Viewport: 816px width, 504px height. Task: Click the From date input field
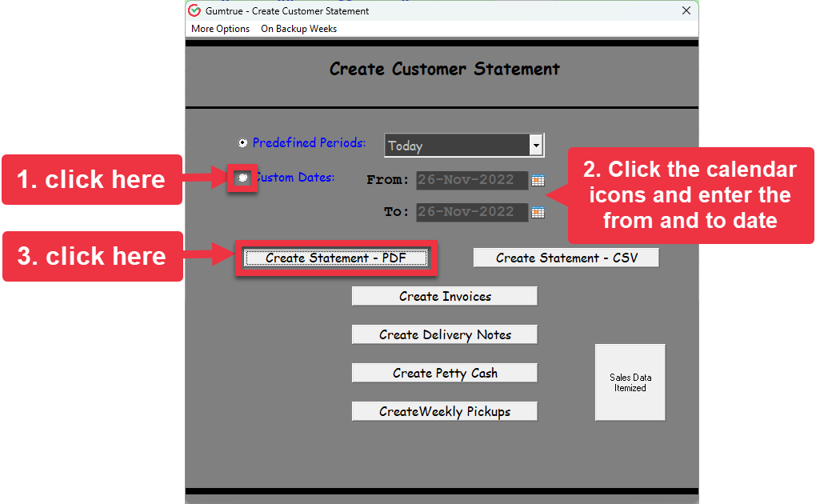pos(472,180)
